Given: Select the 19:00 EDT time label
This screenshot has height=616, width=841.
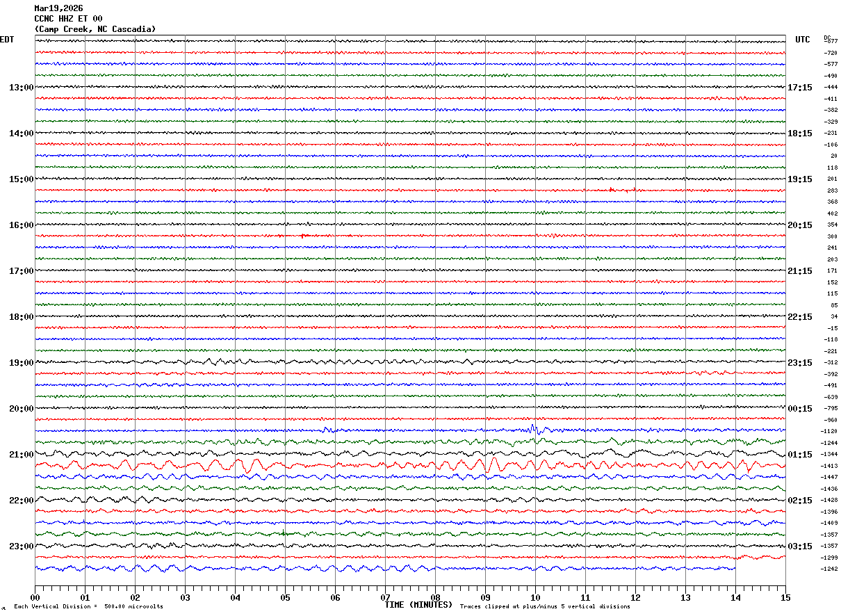Looking at the screenshot, I should pos(22,363).
